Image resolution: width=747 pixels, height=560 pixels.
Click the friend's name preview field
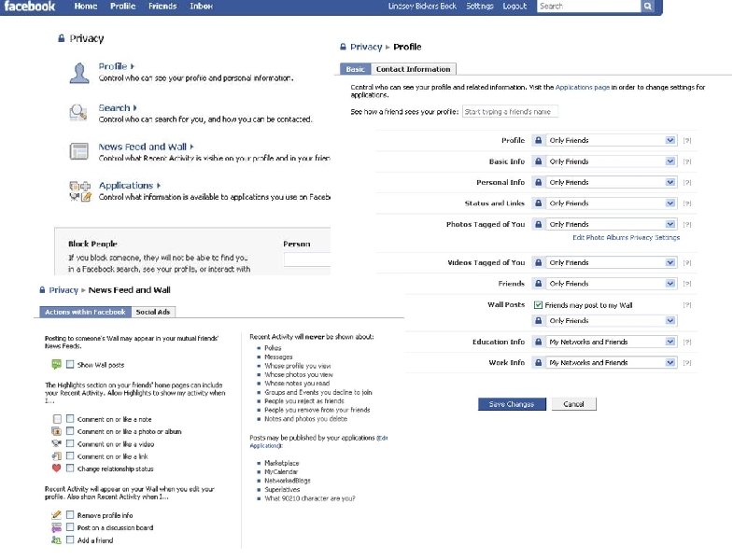tap(510, 111)
